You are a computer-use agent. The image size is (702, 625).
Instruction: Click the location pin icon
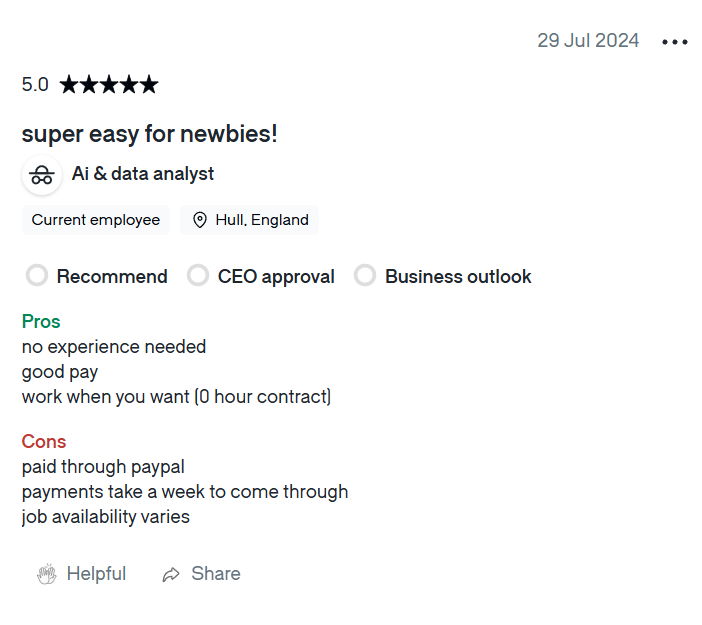199,220
